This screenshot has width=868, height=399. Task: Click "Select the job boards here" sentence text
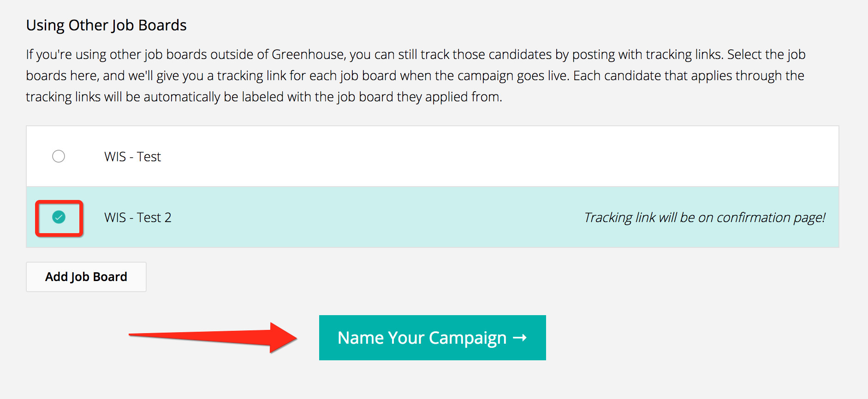pyautogui.click(x=766, y=54)
